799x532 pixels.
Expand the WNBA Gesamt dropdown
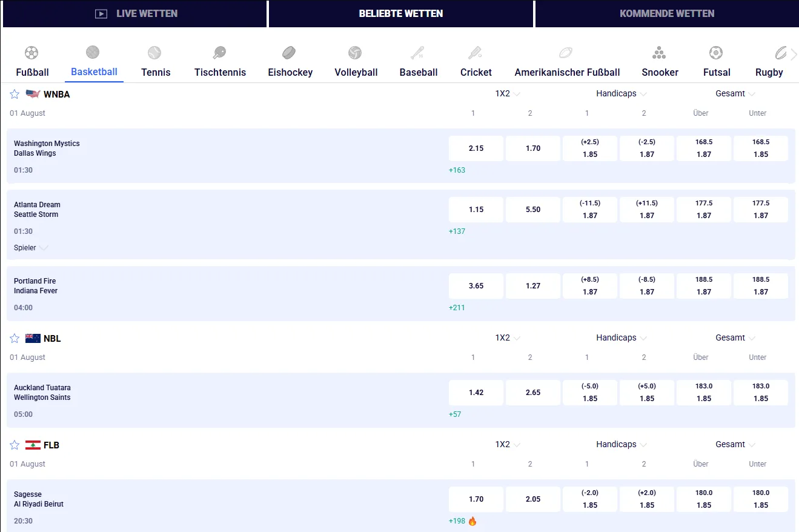pyautogui.click(x=735, y=94)
